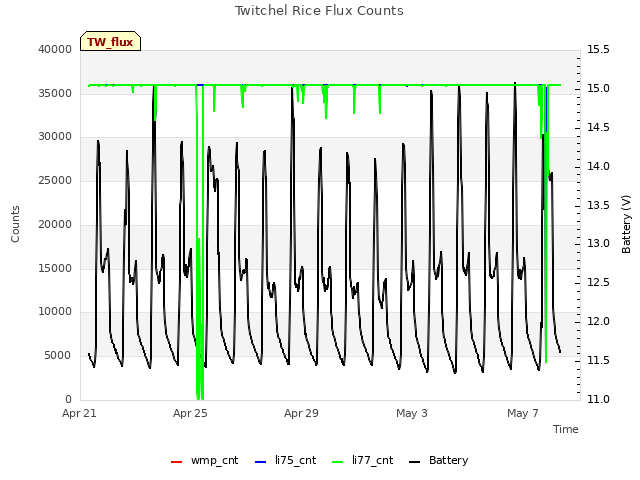
Task: Click the 12.0 battery axis label
Action: pos(598,322)
